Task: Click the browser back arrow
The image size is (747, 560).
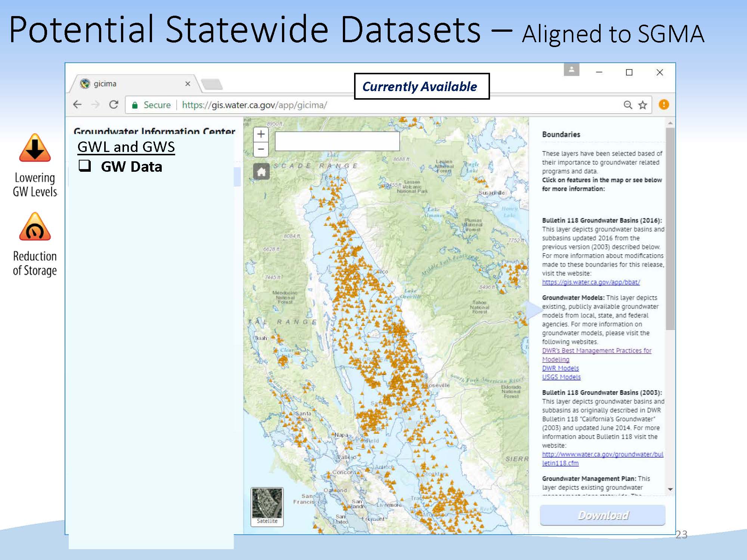Action: pyautogui.click(x=77, y=105)
